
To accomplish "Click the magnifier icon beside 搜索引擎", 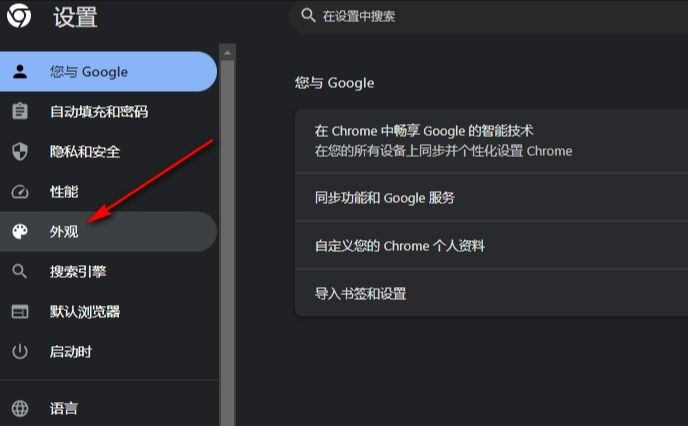I will point(20,272).
